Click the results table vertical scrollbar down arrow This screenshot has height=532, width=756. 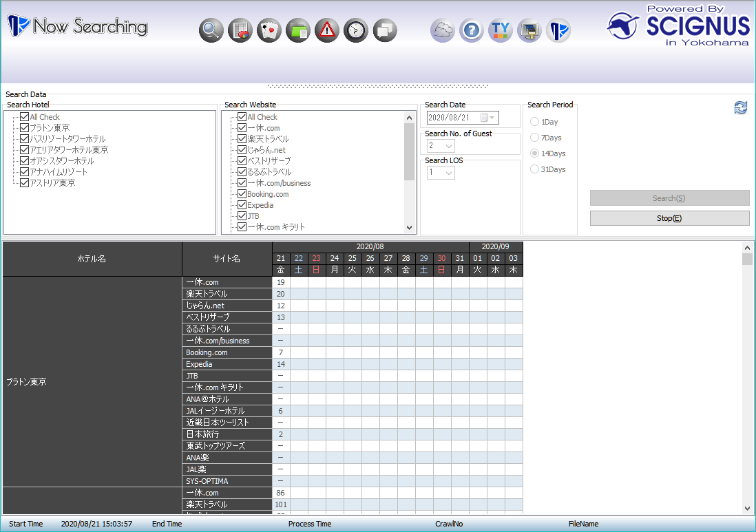click(x=748, y=508)
